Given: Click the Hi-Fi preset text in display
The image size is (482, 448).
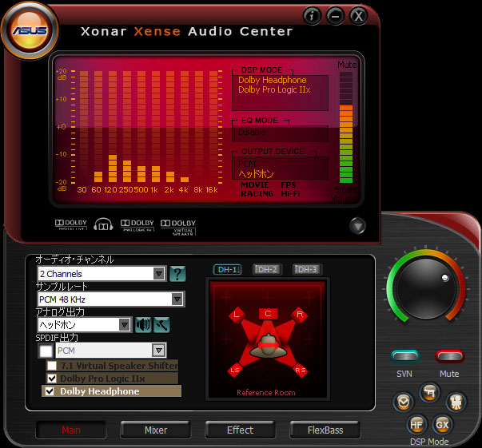Looking at the screenshot, I should [x=290, y=194].
